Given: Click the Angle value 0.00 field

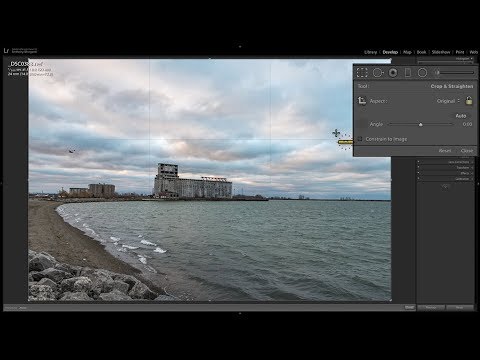Looking at the screenshot, I should tap(467, 124).
